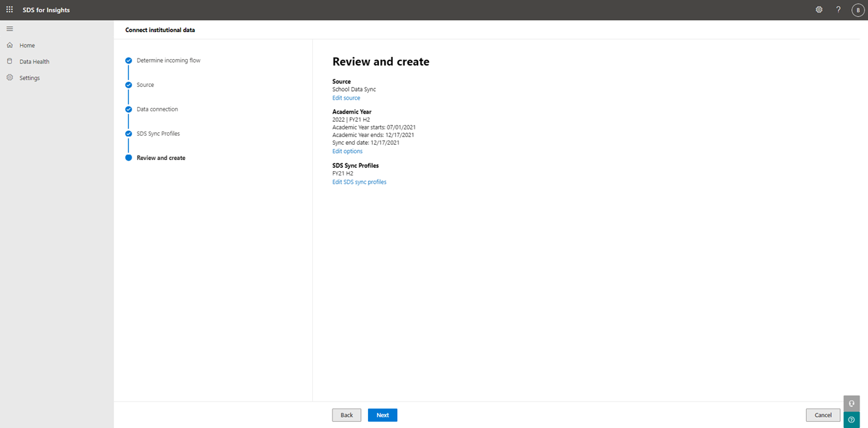Click the Data Health sidebar icon
Screen dimensions: 868x428
tap(10, 61)
